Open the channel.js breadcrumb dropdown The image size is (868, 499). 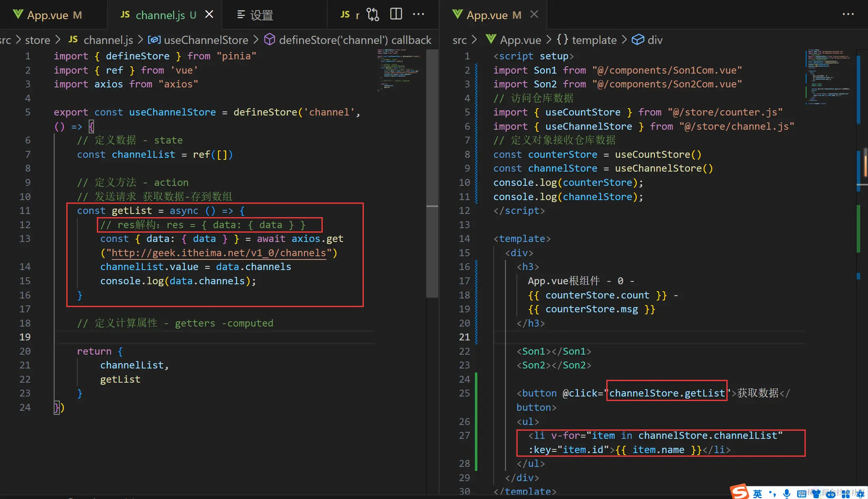[x=101, y=40]
